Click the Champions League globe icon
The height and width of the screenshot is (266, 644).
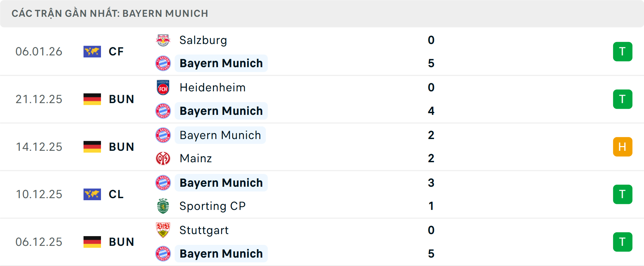point(92,194)
